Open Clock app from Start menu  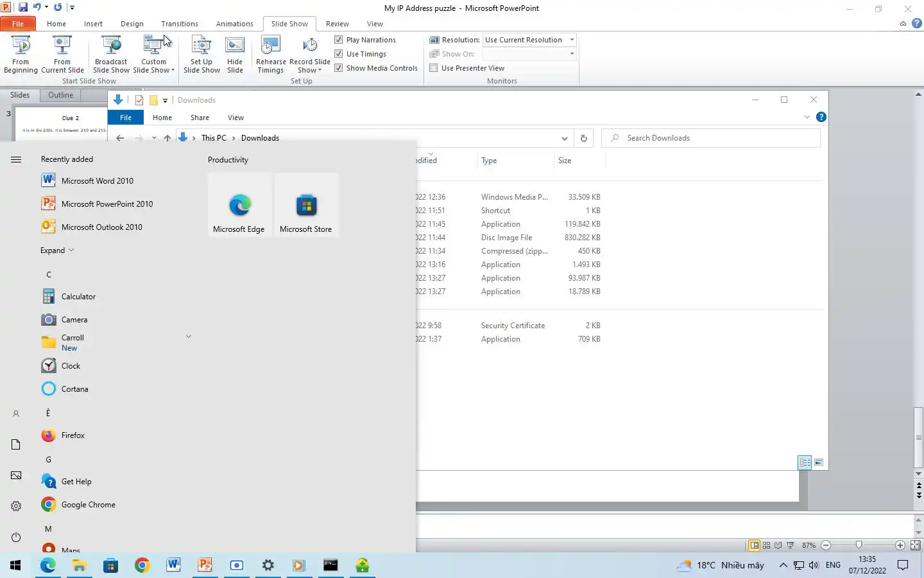click(x=71, y=366)
